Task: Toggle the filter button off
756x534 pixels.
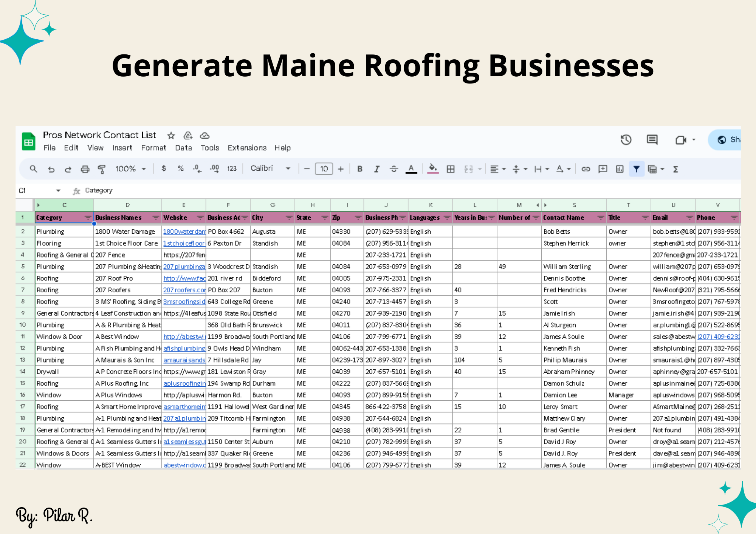Action: coord(637,169)
